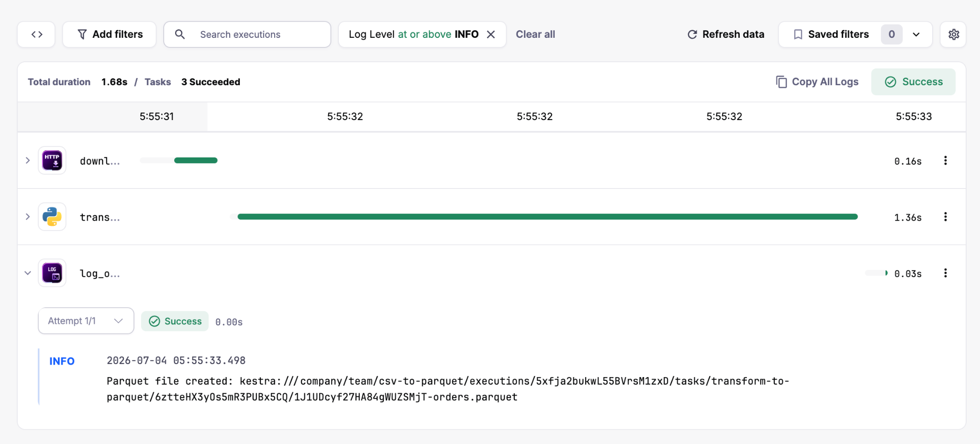Focus the Search executions field
The image size is (980, 444).
point(247,34)
